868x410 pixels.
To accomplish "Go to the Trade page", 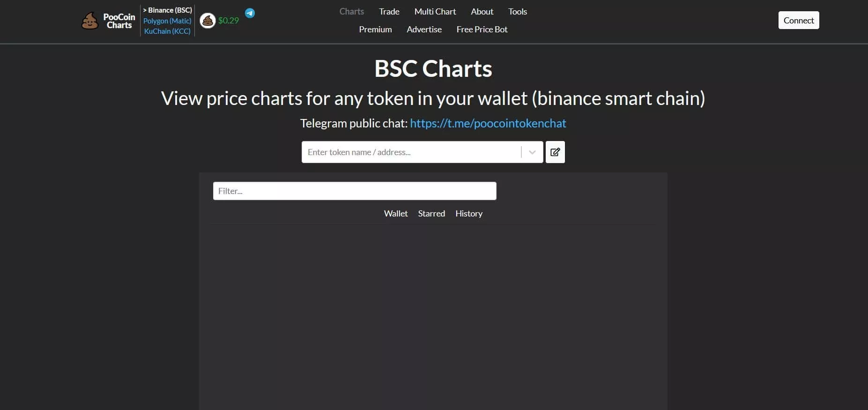I will [389, 12].
